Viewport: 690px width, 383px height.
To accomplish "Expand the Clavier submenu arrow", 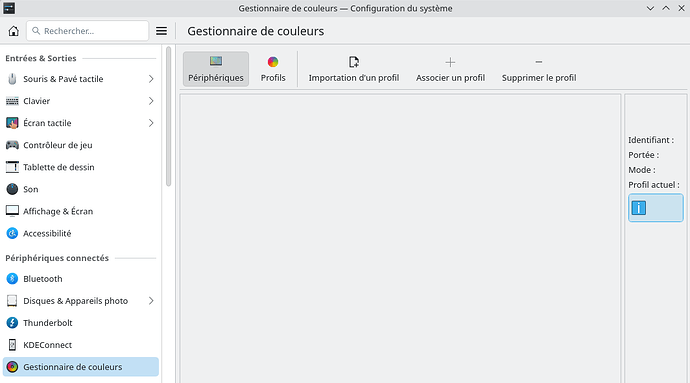I will pos(151,101).
